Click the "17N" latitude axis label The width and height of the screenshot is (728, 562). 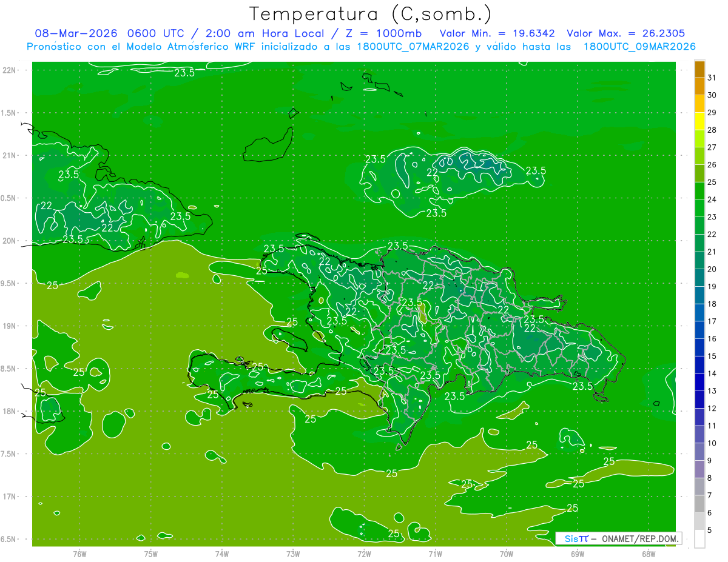tap(10, 497)
